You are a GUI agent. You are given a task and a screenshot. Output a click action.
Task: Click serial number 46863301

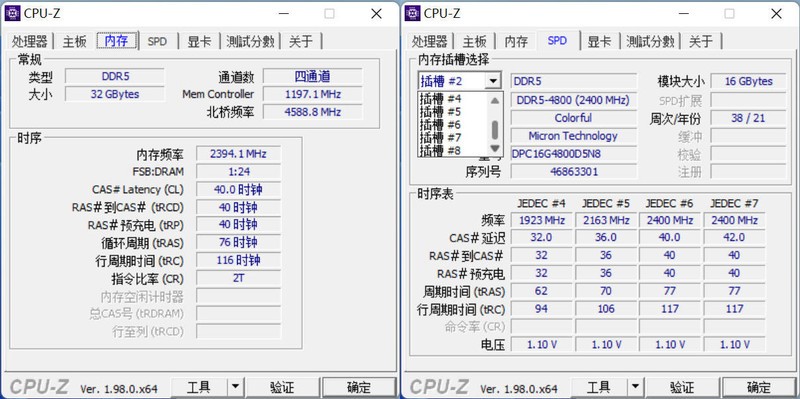[573, 171]
